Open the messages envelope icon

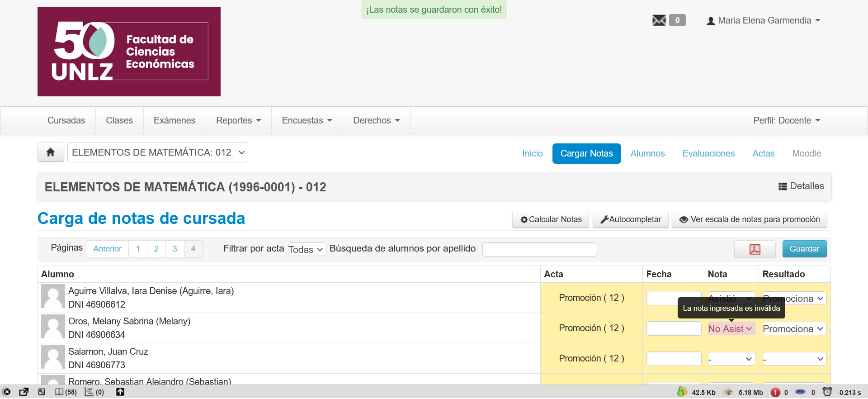click(x=659, y=20)
